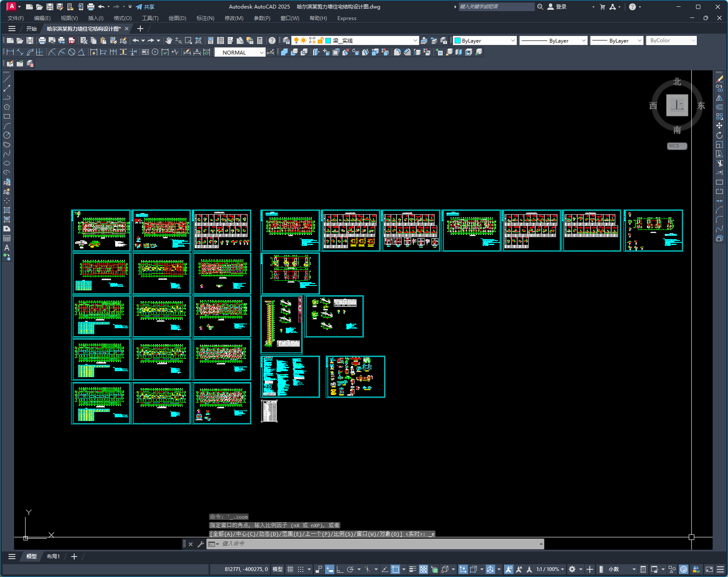This screenshot has width=728, height=577.
Task: Open Plot Preview from the standard toolbar
Action: [52, 40]
